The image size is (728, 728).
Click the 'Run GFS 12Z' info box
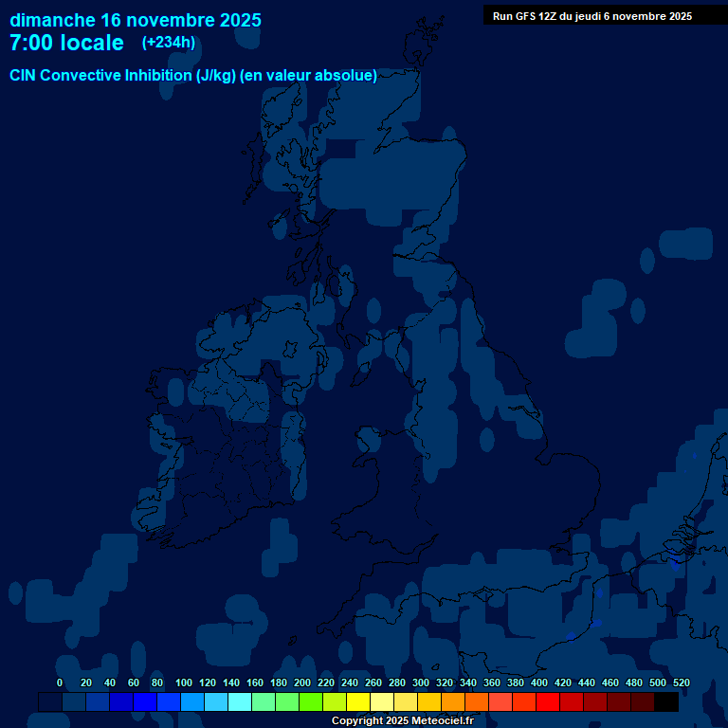[591, 16]
